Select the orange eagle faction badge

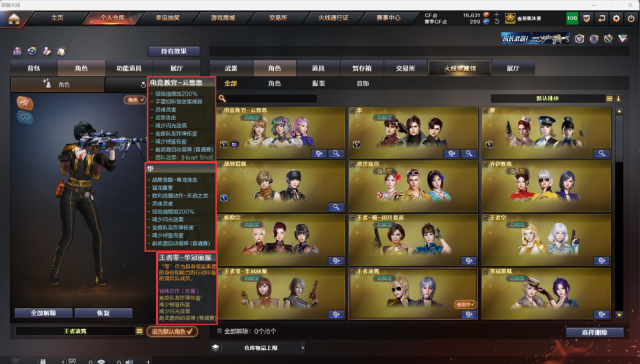(x=25, y=103)
